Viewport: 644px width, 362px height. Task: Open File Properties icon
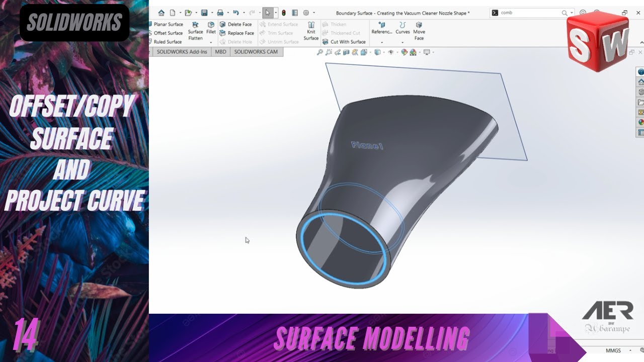(295, 13)
